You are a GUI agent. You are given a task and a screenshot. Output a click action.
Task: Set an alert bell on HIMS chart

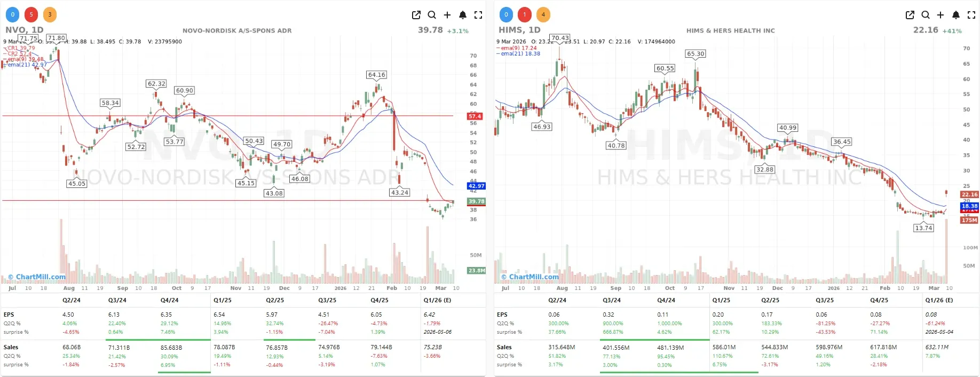point(956,15)
